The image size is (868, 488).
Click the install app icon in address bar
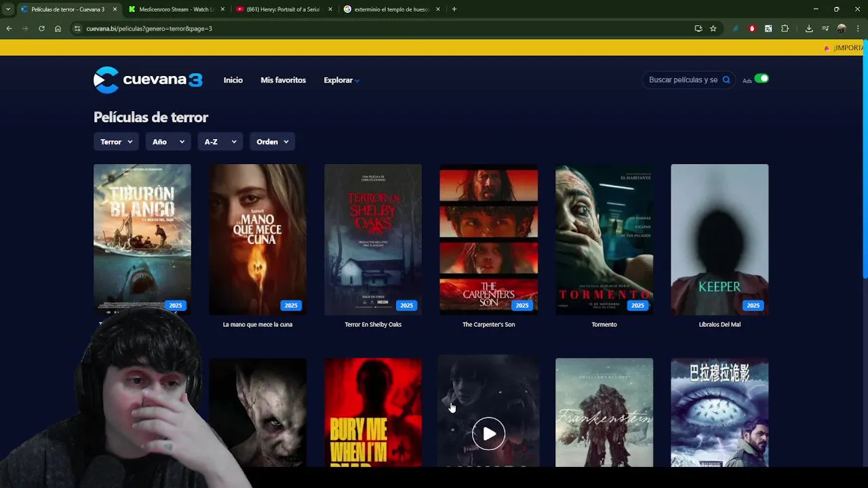698,28
